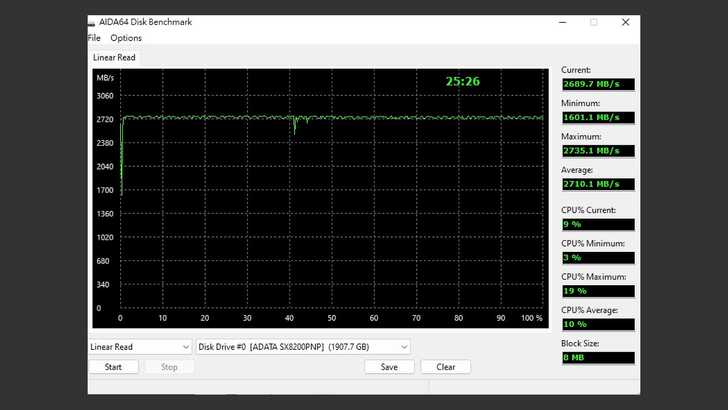The width and height of the screenshot is (728, 410).
Task: Click the Minimum value 1601.1 MB/s
Action: (x=598, y=117)
